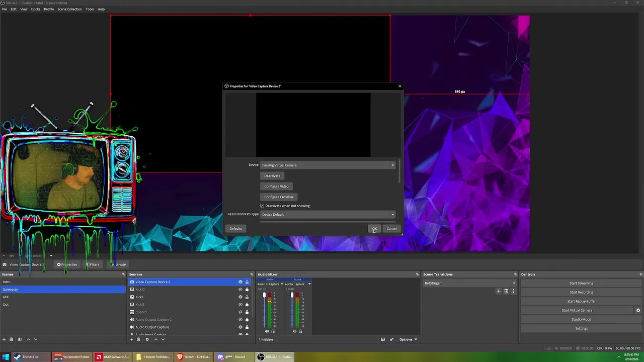
Task: Show the Kick B source eye
Action: click(240, 305)
